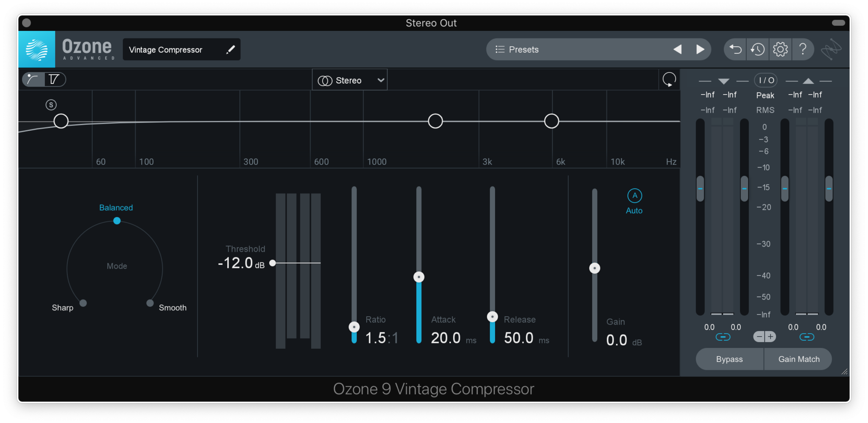Click the iZotope signature icon top right
The height and width of the screenshot is (423, 868).
pyautogui.click(x=832, y=49)
